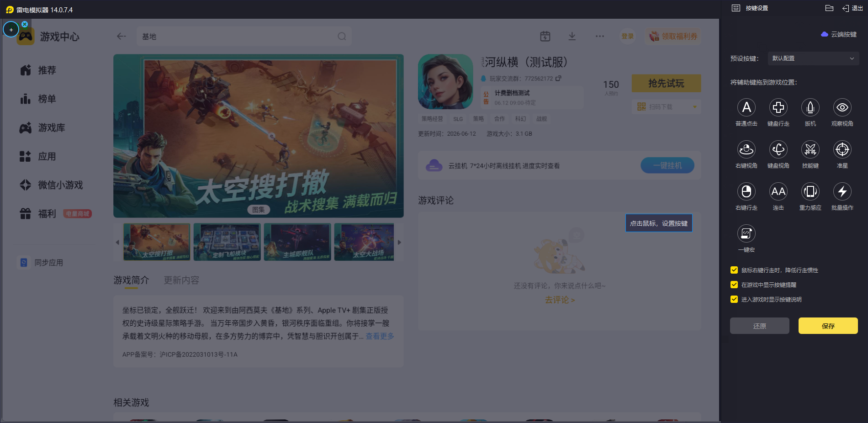
Task: Click 退出 to exit key settings
Action: (x=852, y=8)
